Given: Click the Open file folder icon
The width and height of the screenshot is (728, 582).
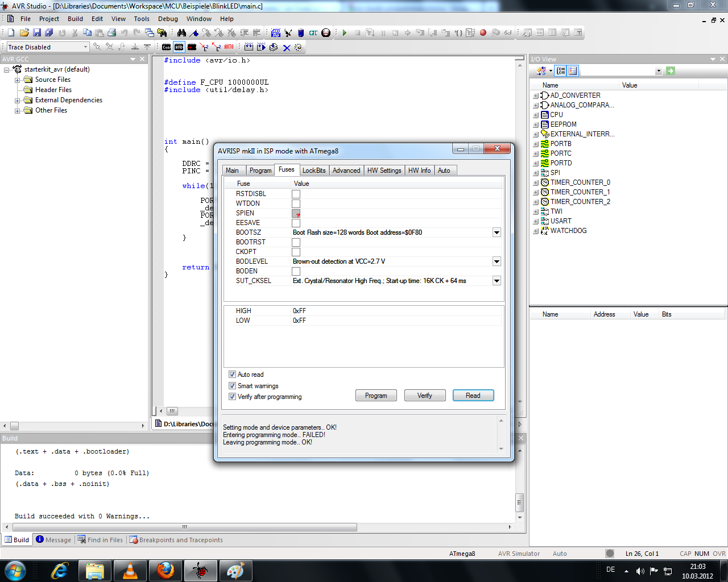Looking at the screenshot, I should [x=24, y=33].
